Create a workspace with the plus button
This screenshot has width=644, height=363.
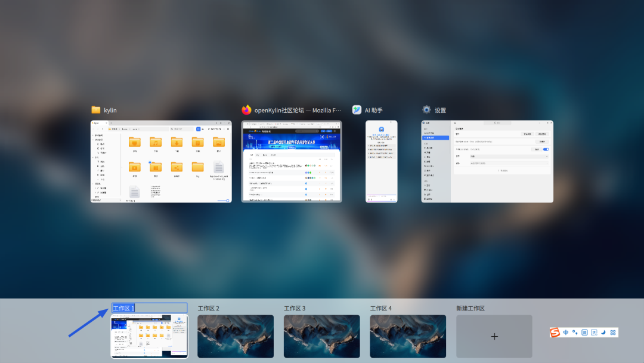(x=494, y=336)
